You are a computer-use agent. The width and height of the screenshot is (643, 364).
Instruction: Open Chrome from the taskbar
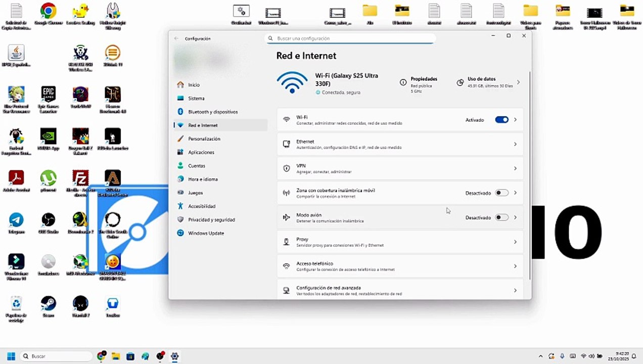point(102,356)
